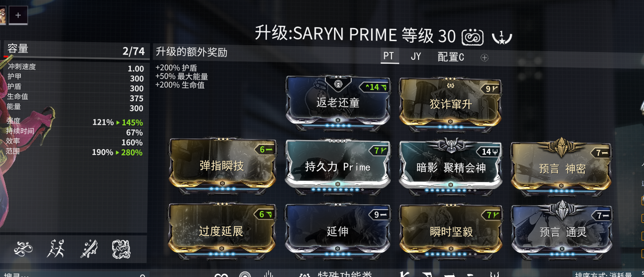Select the 过度延展 mod card
The image size is (644, 277).
point(221,230)
